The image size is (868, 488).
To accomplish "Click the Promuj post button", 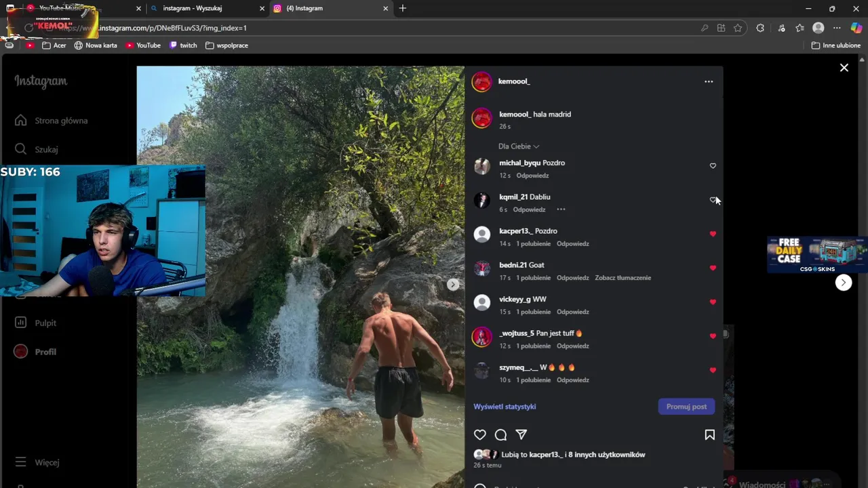I will [x=686, y=407].
